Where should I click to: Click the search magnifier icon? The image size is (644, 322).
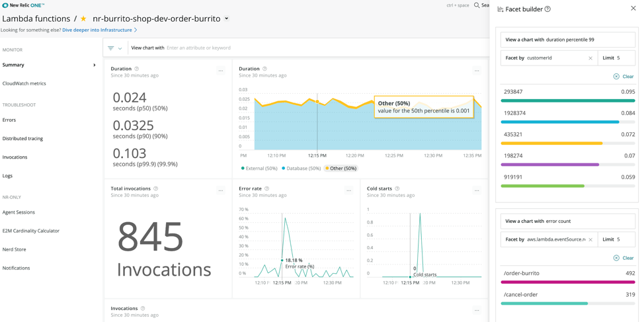click(x=477, y=5)
